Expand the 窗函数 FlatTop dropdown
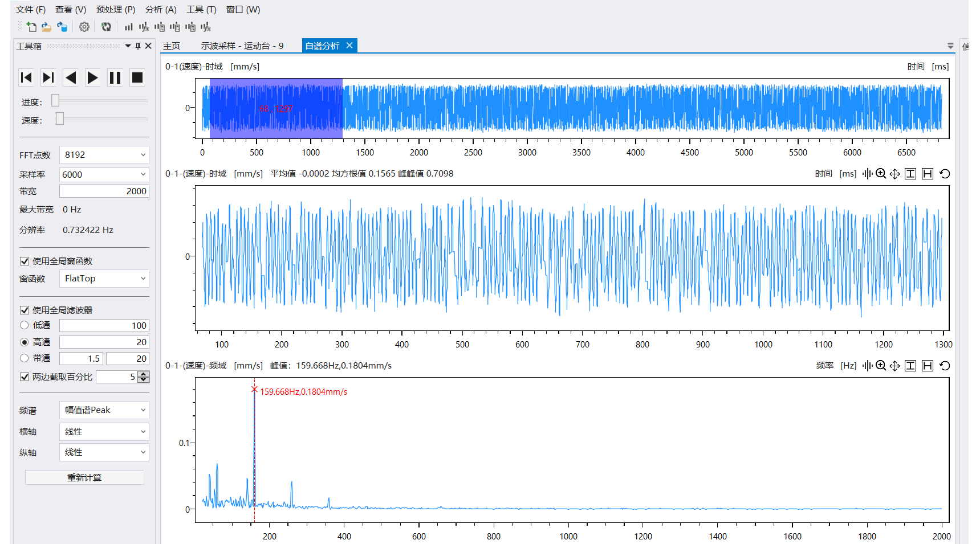This screenshot has width=980, height=544. pos(104,279)
